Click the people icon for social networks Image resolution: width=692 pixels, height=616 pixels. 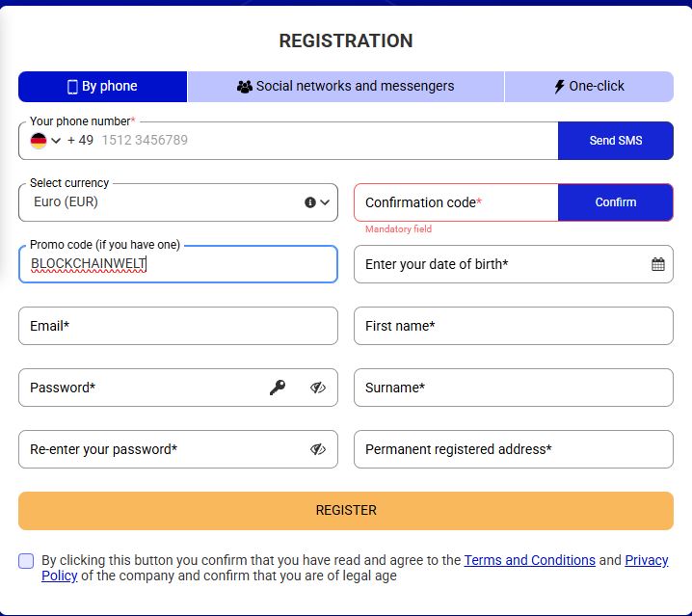click(x=245, y=87)
